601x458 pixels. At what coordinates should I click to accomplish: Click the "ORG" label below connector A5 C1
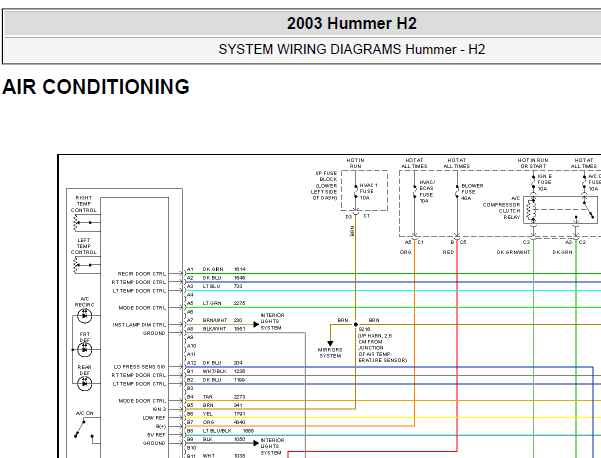[406, 252]
